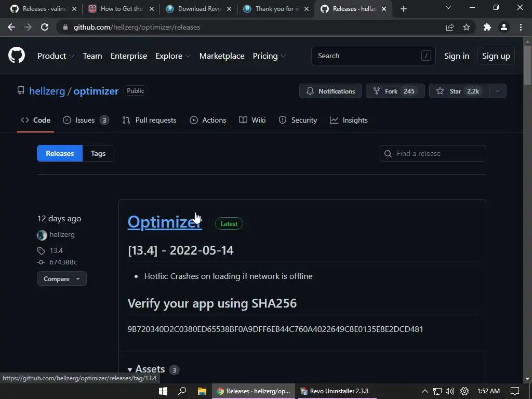The height and width of the screenshot is (399, 532).
Task: Open commit 674308c link
Action: pyautogui.click(x=63, y=262)
